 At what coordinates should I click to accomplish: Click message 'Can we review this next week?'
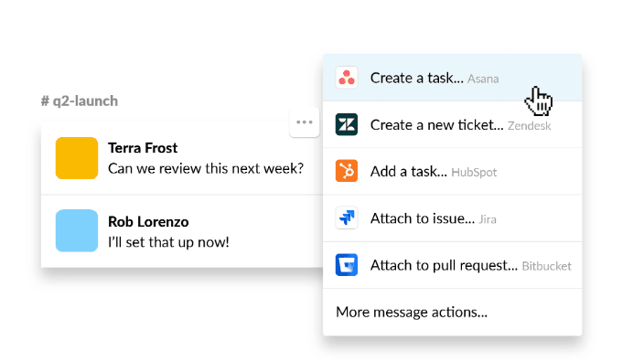pos(206,168)
